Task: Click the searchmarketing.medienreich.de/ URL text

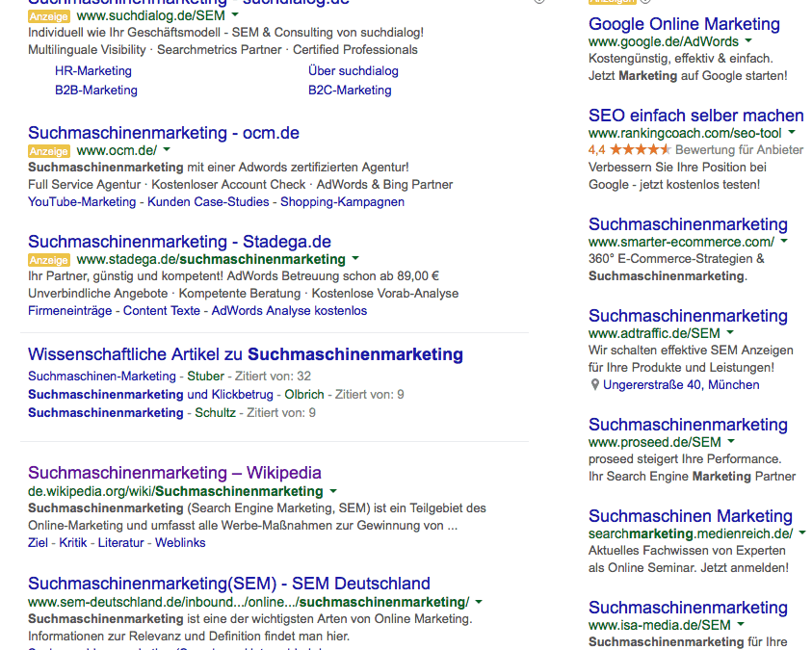Action: pos(691,533)
